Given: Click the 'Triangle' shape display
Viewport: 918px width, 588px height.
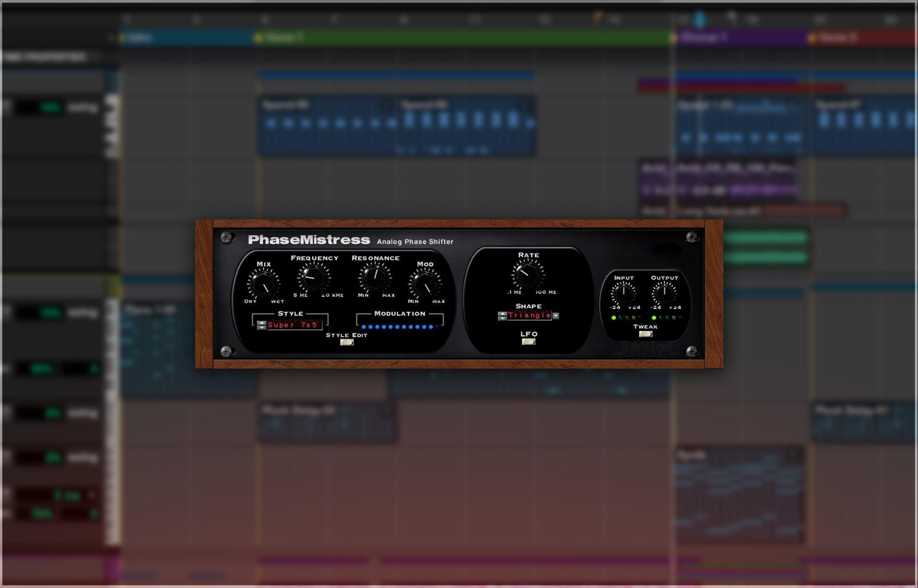Looking at the screenshot, I should click(x=529, y=316).
